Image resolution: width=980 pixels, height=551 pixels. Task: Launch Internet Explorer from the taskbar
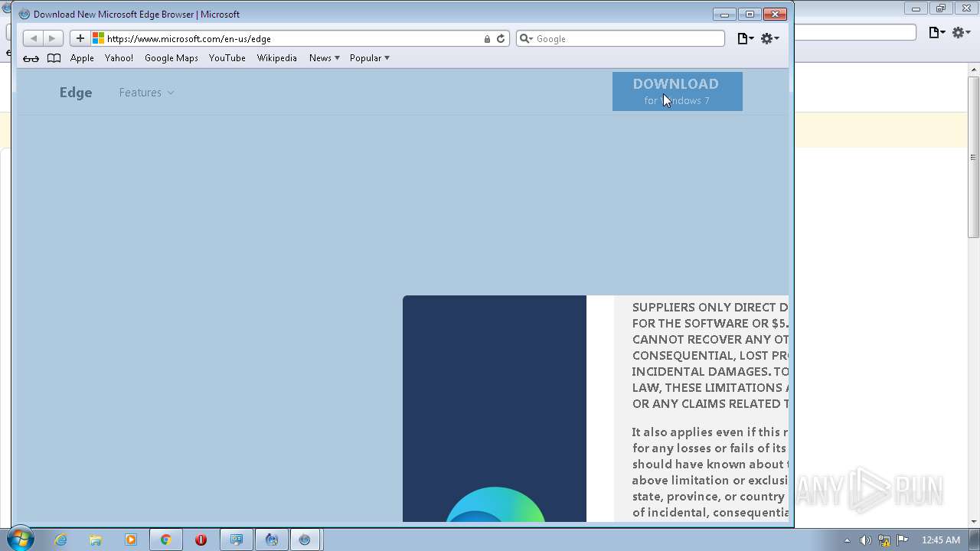tap(60, 540)
